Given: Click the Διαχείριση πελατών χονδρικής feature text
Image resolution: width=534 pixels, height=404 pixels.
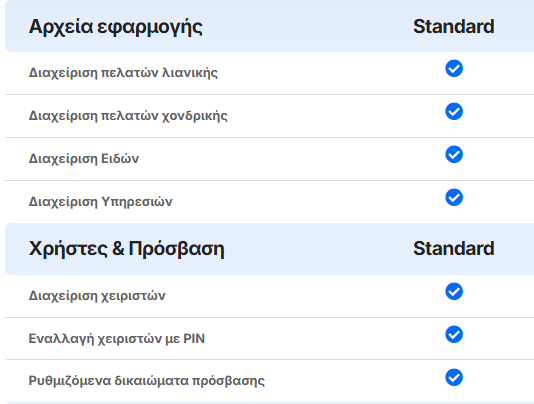Looking at the screenshot, I should 128,115.
